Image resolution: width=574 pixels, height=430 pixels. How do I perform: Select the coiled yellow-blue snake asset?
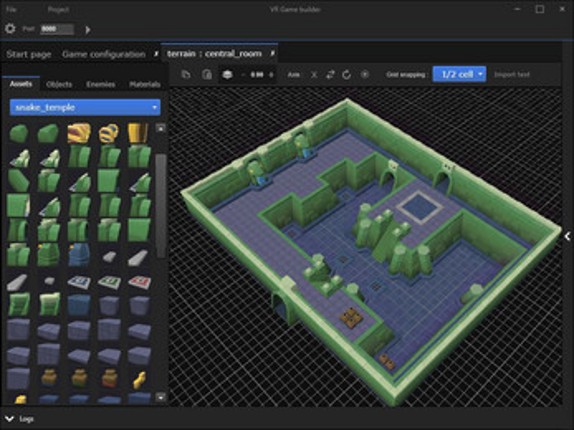point(109,133)
